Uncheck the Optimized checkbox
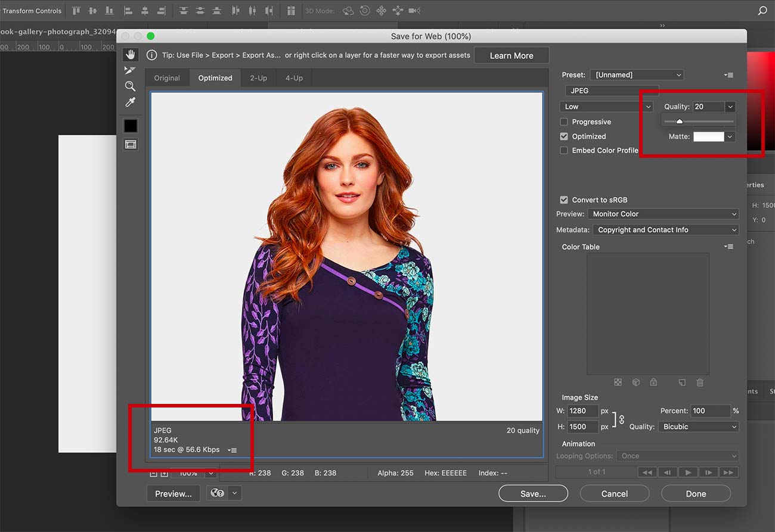 click(564, 136)
